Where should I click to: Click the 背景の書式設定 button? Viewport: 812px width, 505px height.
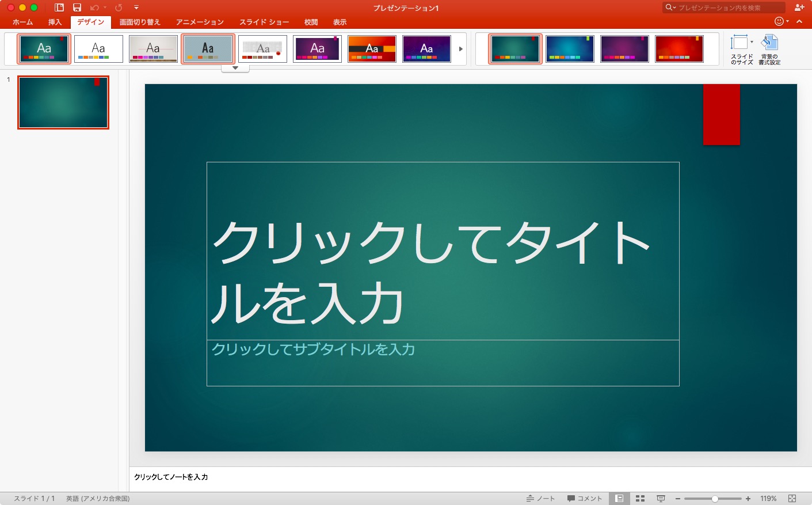pos(769,50)
